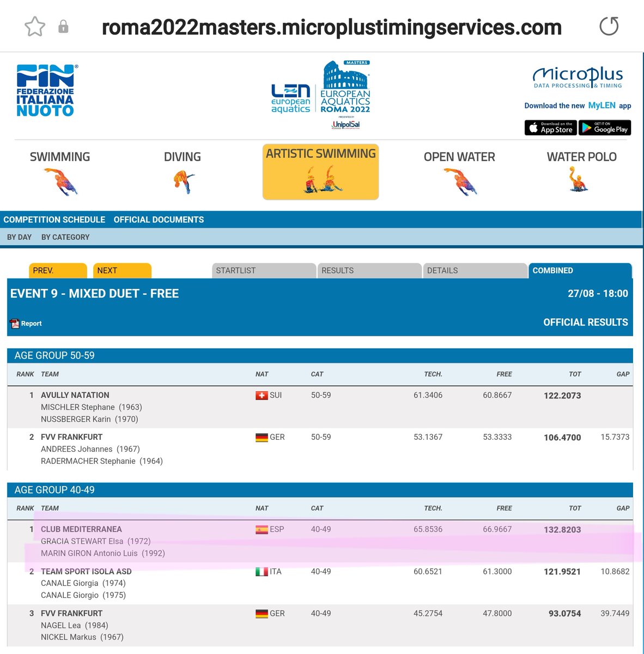Open the Microplus Data Processing logo
Viewport: 644px width, 654px height.
click(578, 77)
